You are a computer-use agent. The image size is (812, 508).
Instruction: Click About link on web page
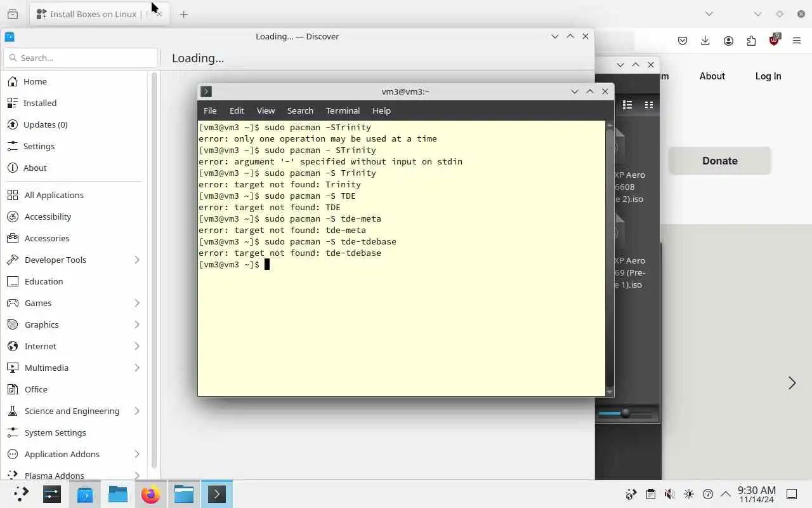712,76
